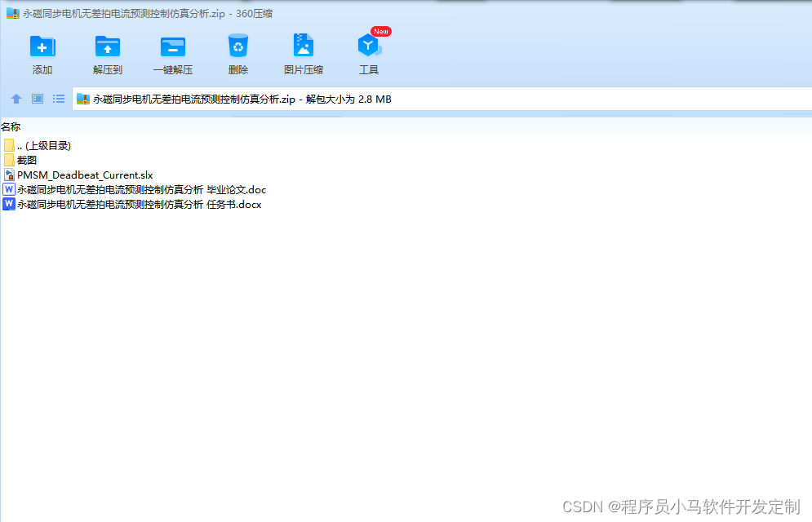This screenshot has height=522, width=812.
Task: Click the 360压缩 icon in the title bar
Action: (10, 13)
